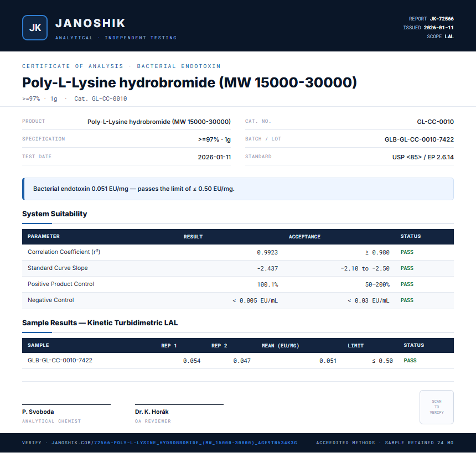
Task: Click slope result -2.437
Action: [x=267, y=268]
